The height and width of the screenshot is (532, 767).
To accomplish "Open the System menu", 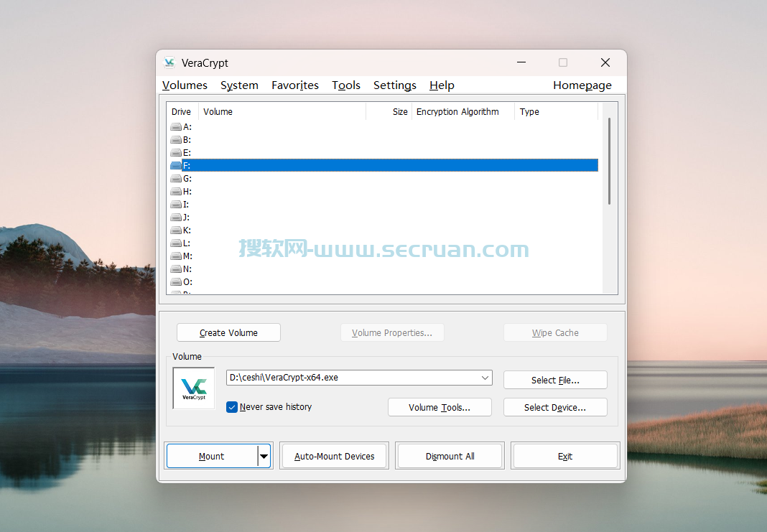I will coord(239,85).
